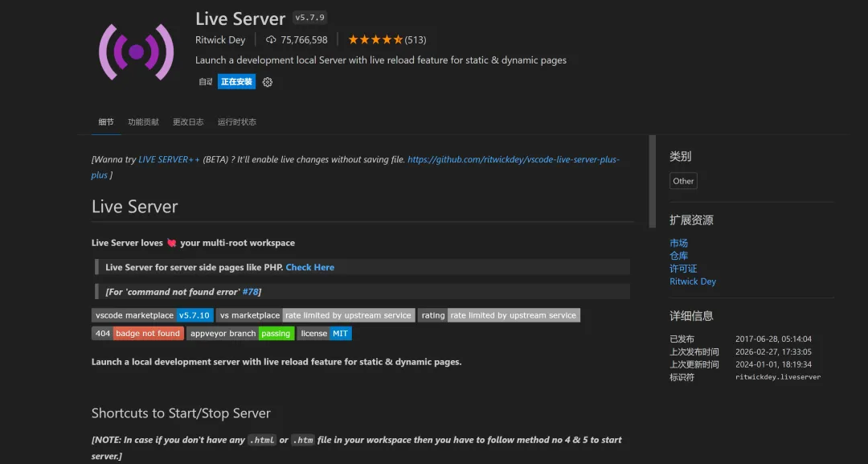Click the 404 badge not found badge

pyautogui.click(x=137, y=334)
